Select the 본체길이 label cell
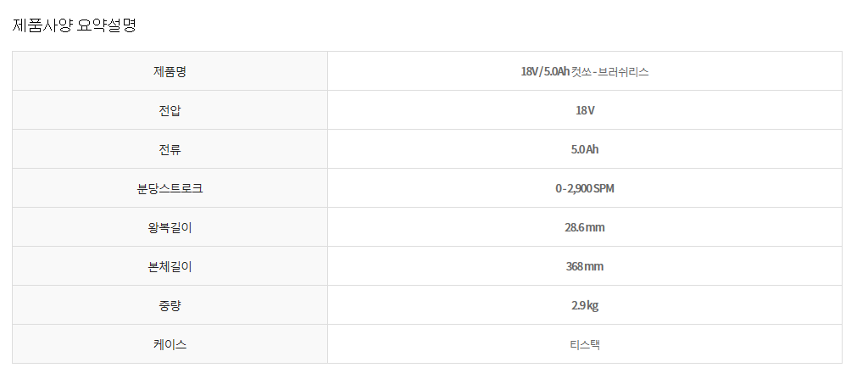868x379 pixels. click(170, 266)
